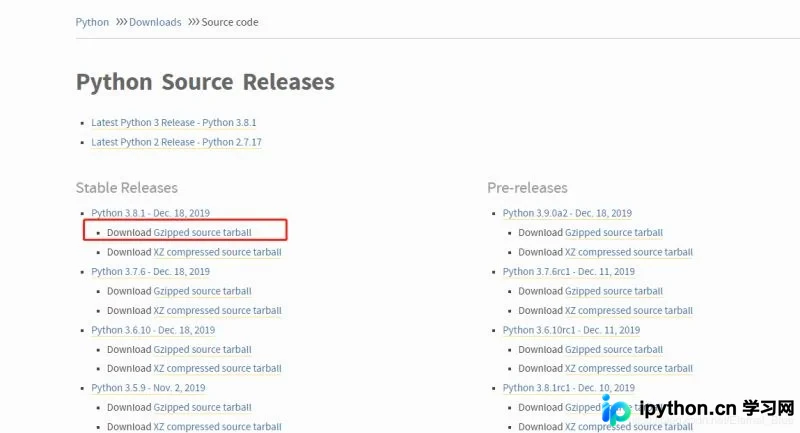Download Gzipped source tarball for Python 3.7.6rc1
This screenshot has width=800, height=433.
pyautogui.click(x=614, y=291)
